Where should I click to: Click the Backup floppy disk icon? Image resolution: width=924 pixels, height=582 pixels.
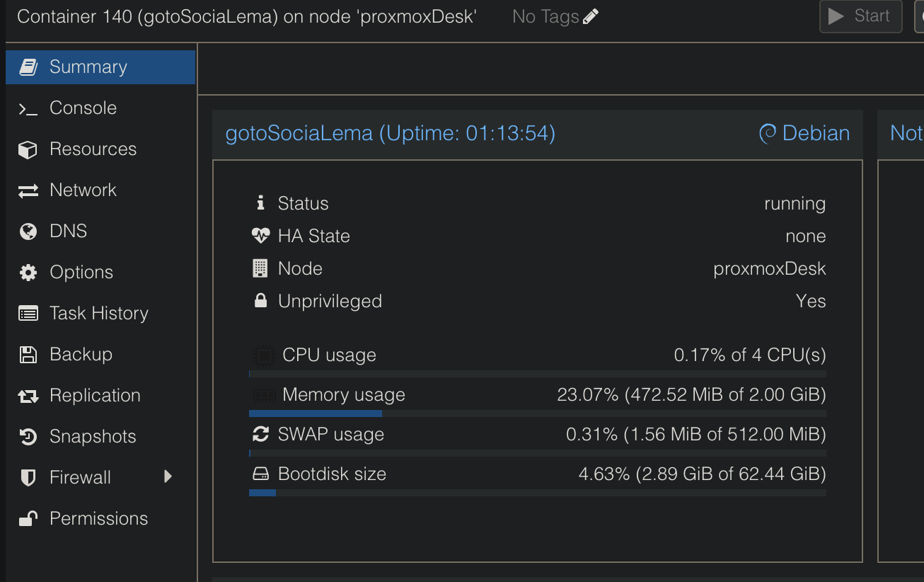[x=28, y=355]
